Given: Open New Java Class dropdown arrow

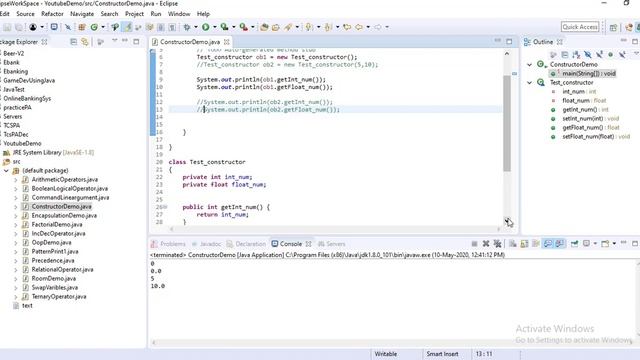Looking at the screenshot, I should [x=103, y=27].
